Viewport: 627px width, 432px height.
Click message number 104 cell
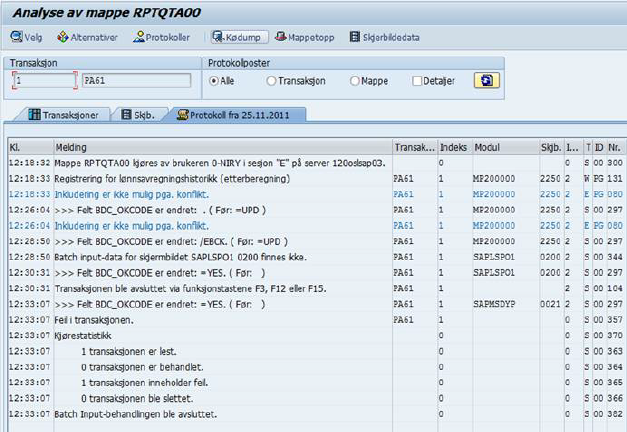point(615,289)
